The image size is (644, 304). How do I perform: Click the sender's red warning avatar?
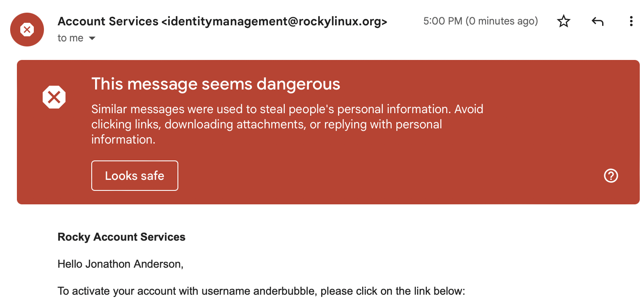[27, 30]
